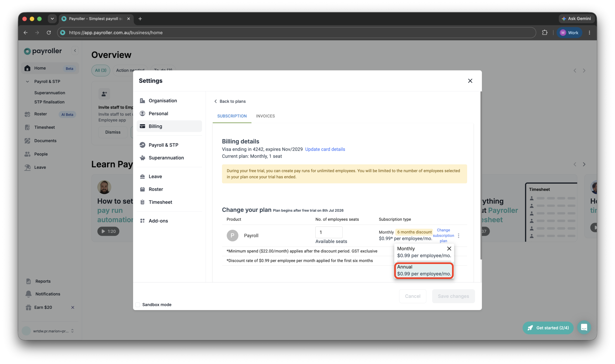Screen dimensions: 615x364
Task: Open Roster settings in dialog
Action: 169,189
